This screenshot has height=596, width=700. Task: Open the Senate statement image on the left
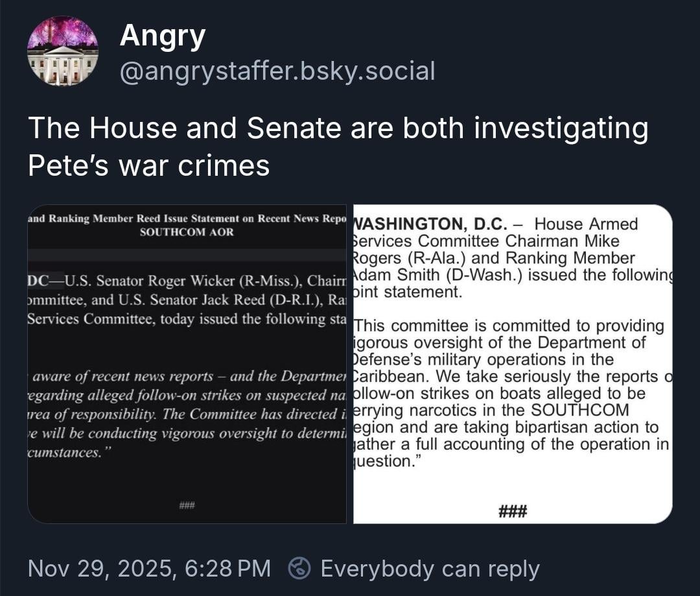[187, 363]
